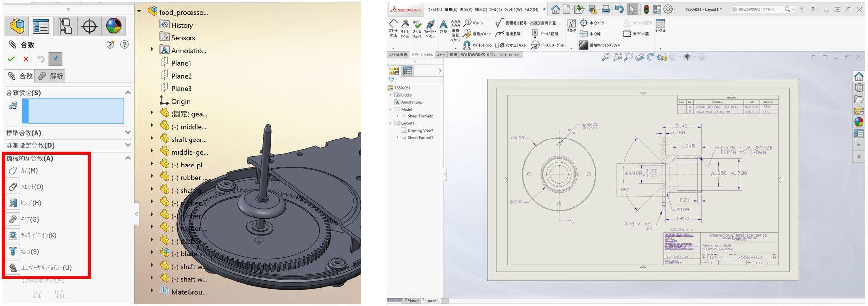Expand the 標準合致(A) section
This screenshot has width=868, height=306.
tap(128, 133)
